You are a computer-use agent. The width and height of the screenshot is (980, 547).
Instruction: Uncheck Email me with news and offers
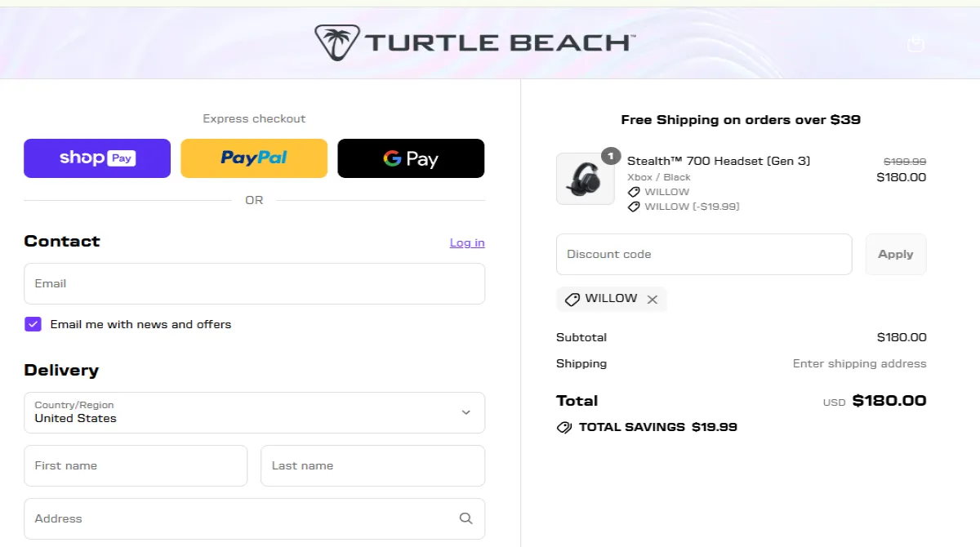(33, 324)
